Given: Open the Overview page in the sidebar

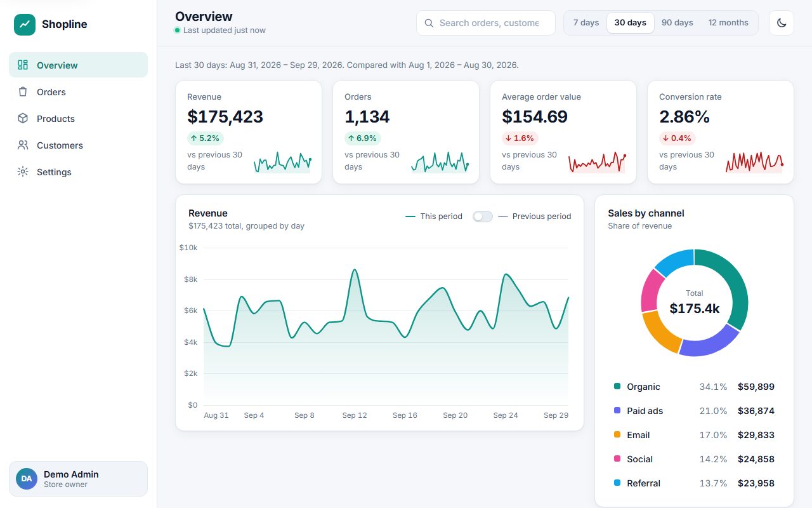Looking at the screenshot, I should pos(78,65).
